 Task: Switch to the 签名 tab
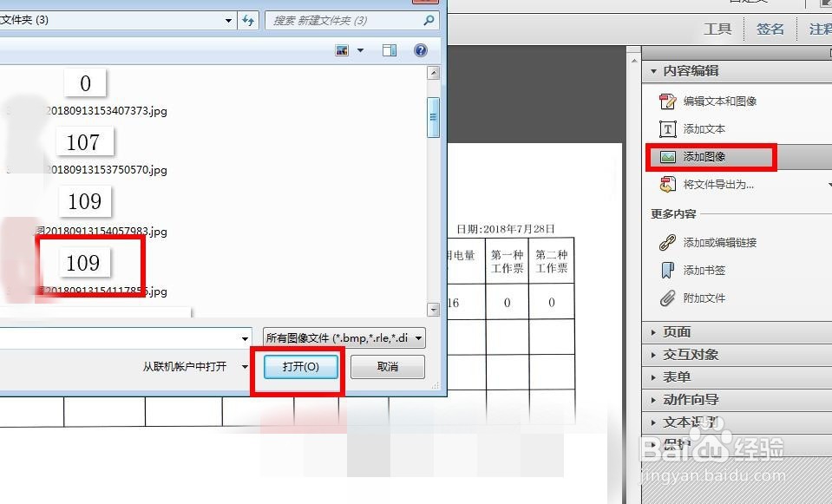click(770, 29)
